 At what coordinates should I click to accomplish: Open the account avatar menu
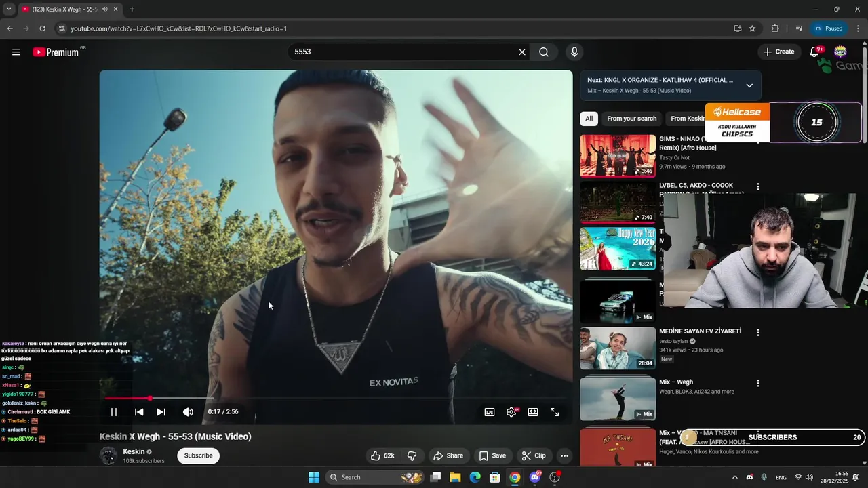841,52
